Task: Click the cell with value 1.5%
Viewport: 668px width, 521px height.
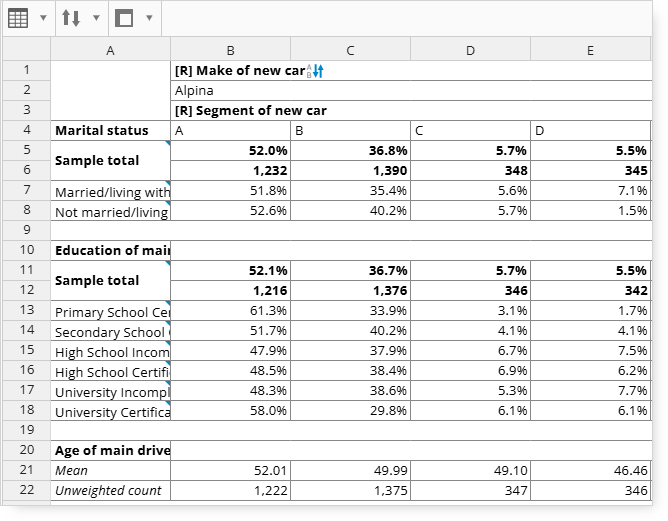Action: (x=590, y=210)
